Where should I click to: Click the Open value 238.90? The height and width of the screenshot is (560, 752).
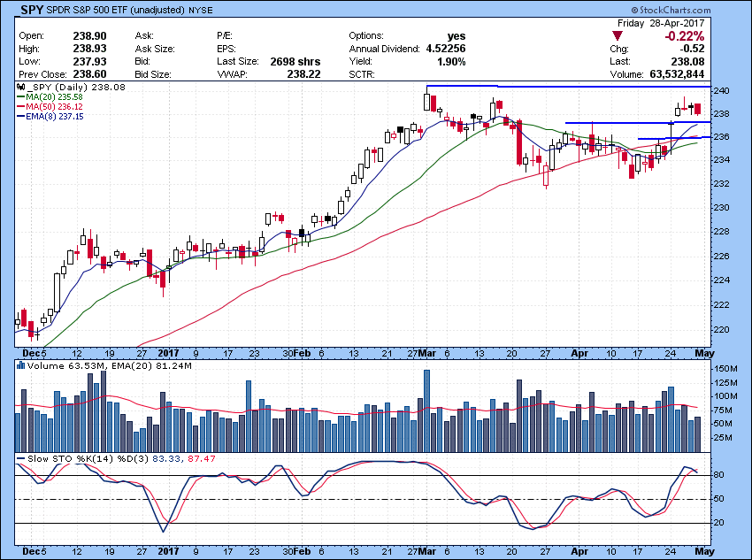pos(89,36)
